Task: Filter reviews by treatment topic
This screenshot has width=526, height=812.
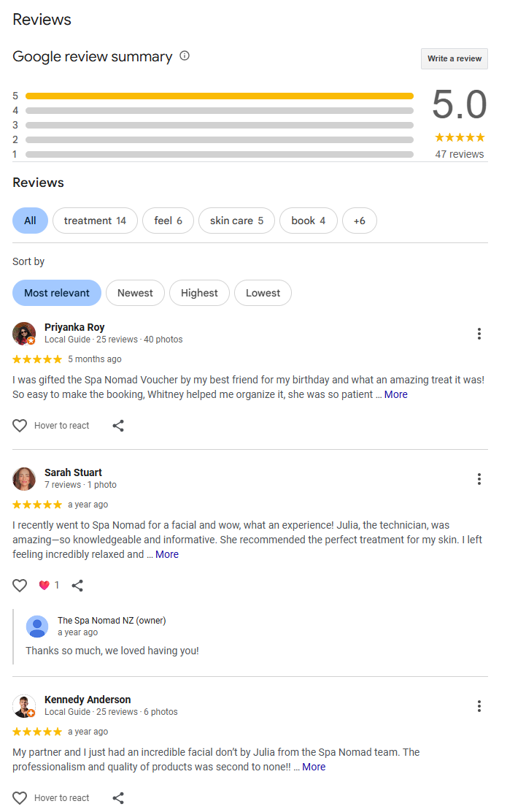Action: click(x=95, y=221)
